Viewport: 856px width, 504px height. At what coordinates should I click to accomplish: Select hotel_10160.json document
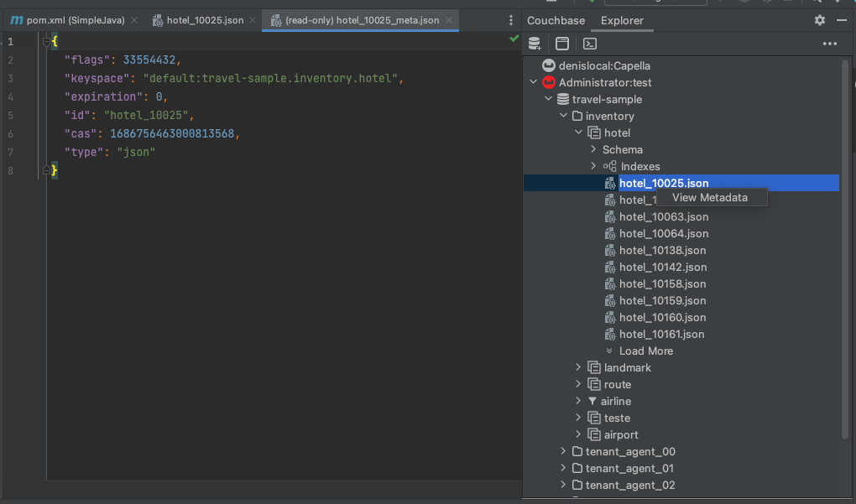[662, 318]
